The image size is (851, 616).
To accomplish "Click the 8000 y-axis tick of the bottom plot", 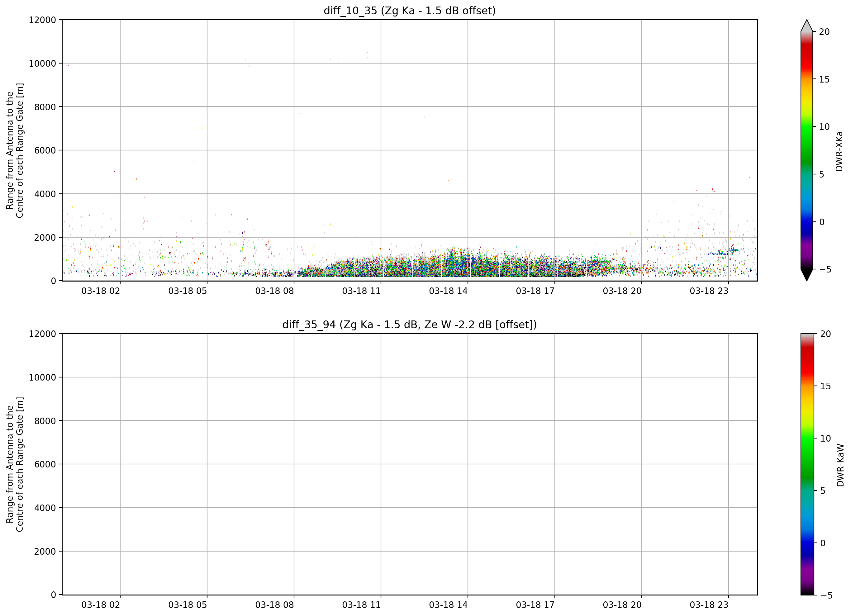I will tap(45, 421).
